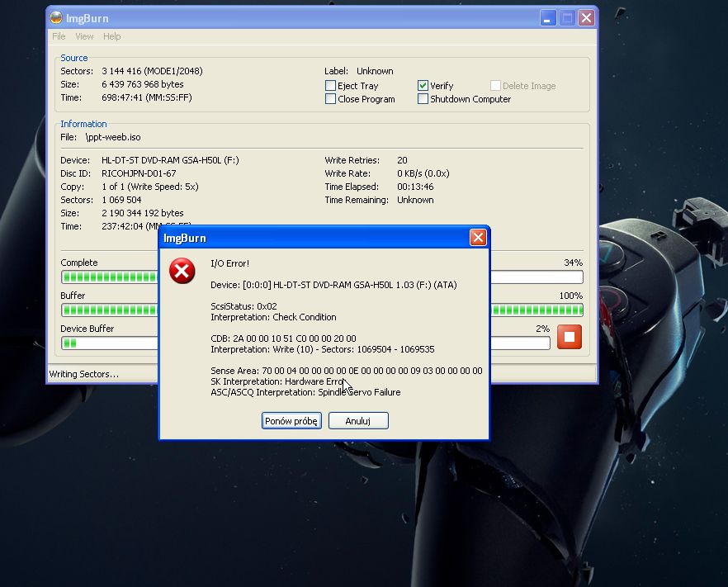Close the I/O Error dialog
The height and width of the screenshot is (587, 728).
(x=478, y=238)
